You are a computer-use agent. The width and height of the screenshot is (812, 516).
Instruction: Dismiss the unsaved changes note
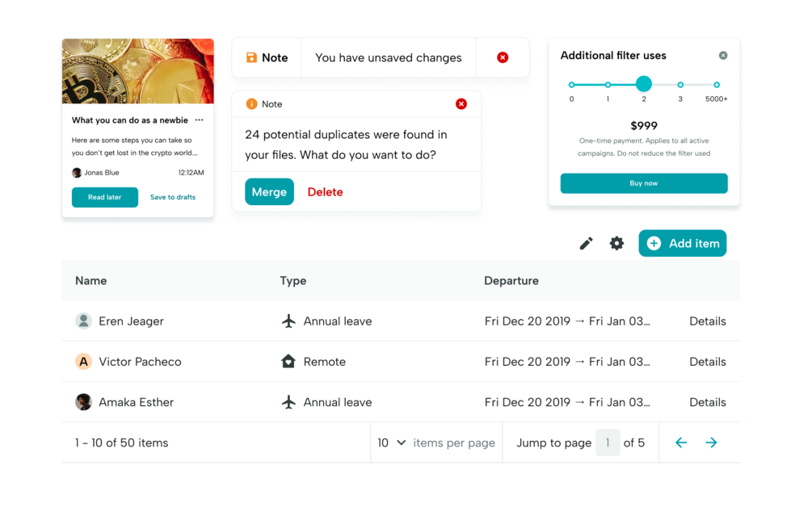point(503,58)
